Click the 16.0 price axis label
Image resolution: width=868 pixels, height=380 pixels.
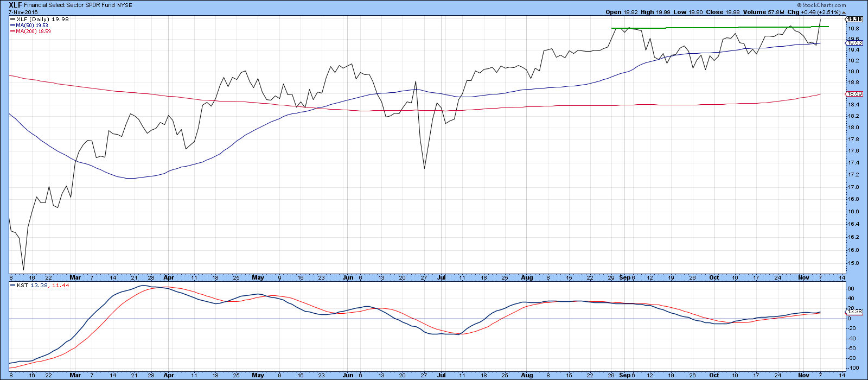(853, 250)
